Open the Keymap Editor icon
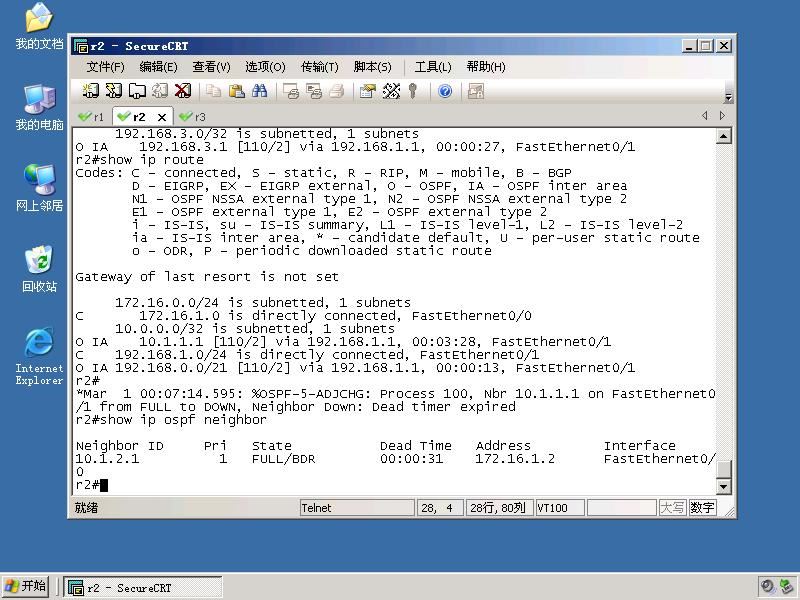This screenshot has height=600, width=800. [391, 91]
